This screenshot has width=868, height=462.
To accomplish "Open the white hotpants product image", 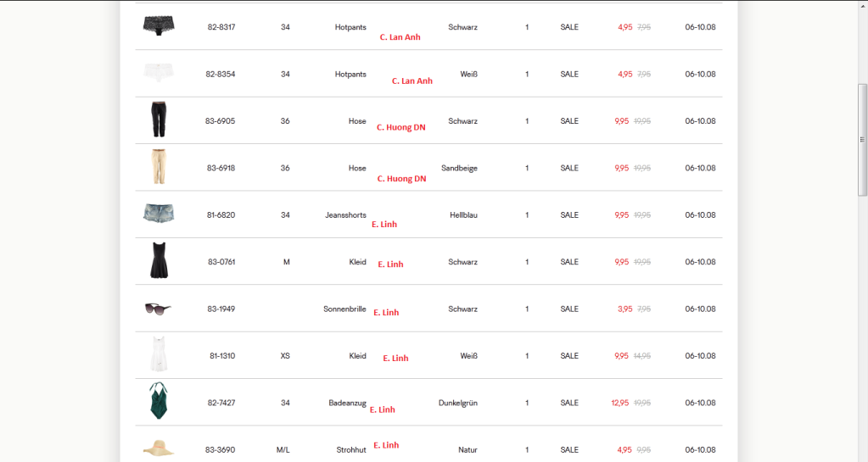I will coord(159,74).
